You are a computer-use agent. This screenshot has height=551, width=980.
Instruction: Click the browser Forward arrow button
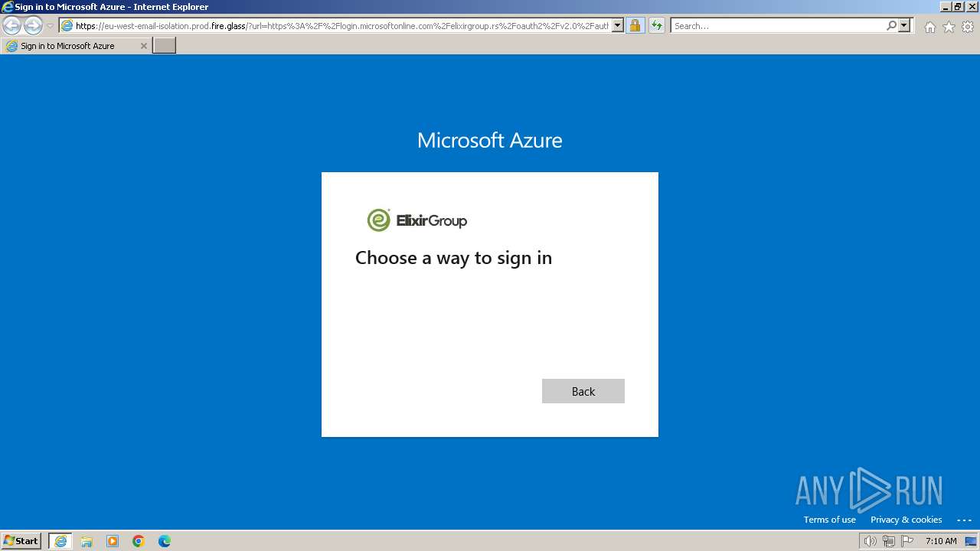point(33,25)
